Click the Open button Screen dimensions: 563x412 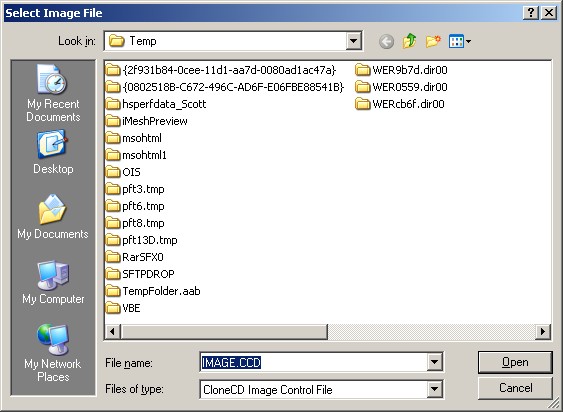tap(515, 362)
